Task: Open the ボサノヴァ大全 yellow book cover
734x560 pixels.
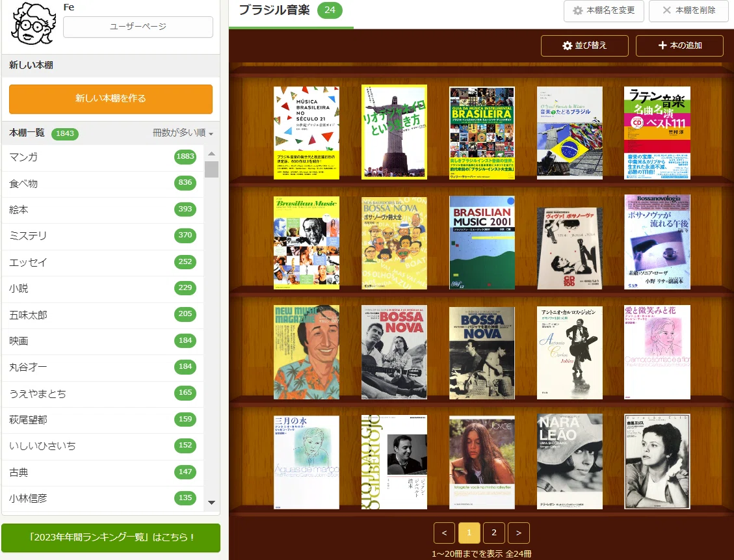Action: 394,243
